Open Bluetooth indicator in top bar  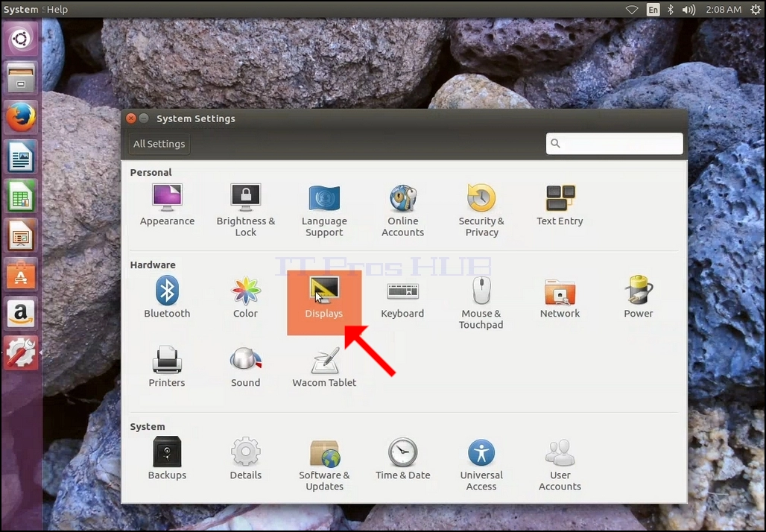pyautogui.click(x=671, y=10)
